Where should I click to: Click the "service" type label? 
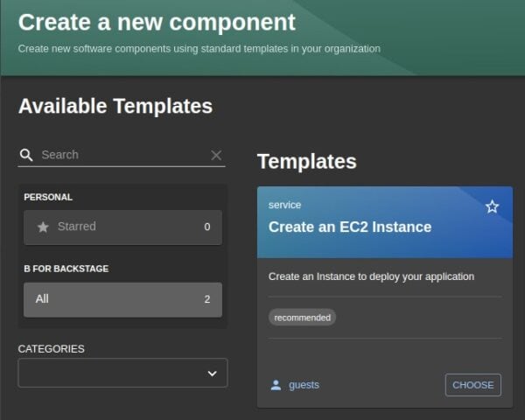[x=284, y=205]
